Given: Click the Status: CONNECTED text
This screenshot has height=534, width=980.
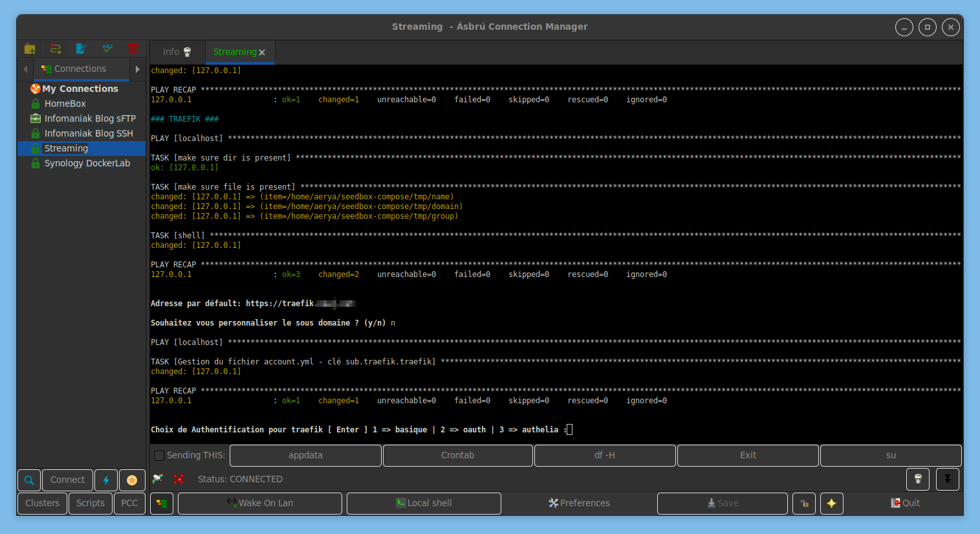Looking at the screenshot, I should point(240,480).
